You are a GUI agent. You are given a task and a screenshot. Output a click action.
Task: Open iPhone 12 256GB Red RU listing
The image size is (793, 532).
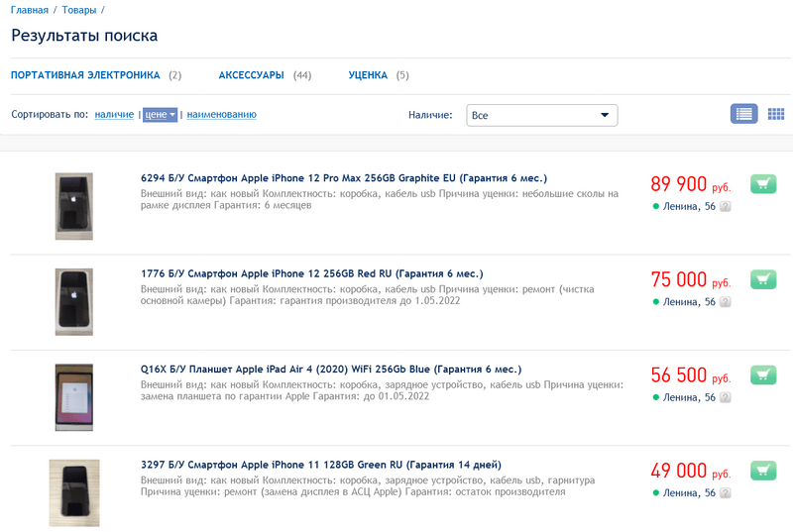[x=311, y=273]
